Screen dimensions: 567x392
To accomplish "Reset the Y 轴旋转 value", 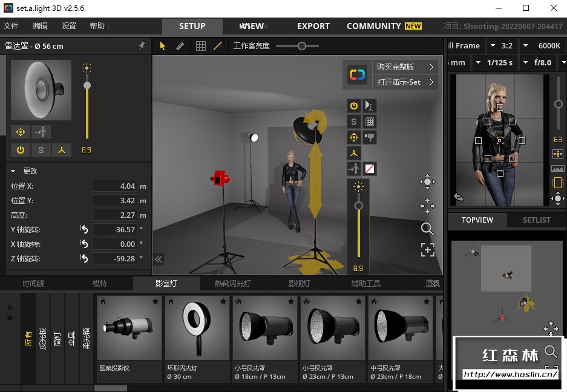I will (x=84, y=229).
